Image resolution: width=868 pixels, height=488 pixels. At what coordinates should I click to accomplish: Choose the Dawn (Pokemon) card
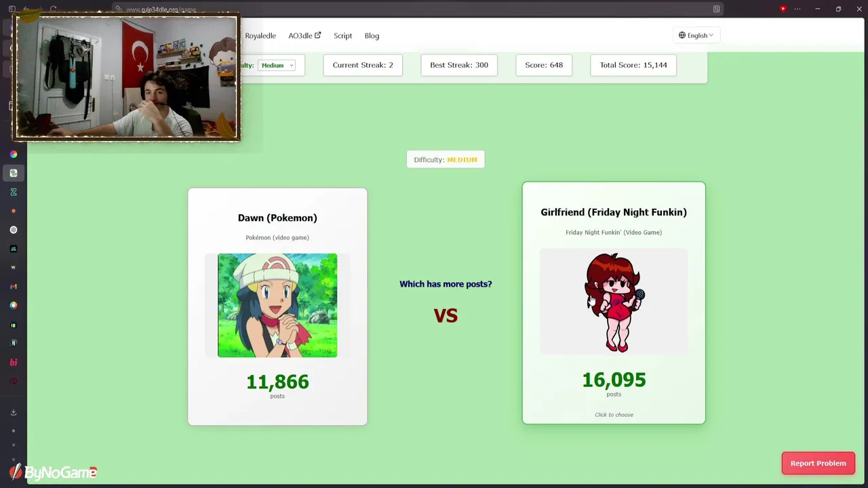coord(277,306)
